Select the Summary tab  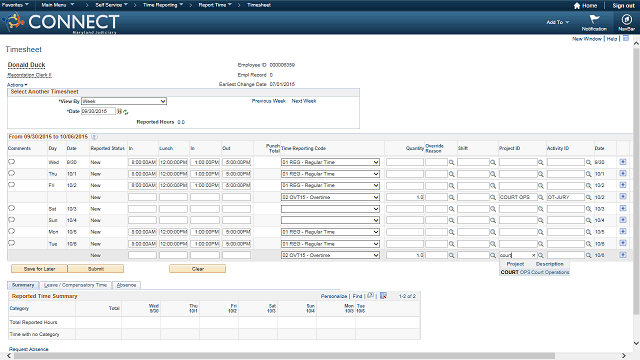[x=23, y=285]
